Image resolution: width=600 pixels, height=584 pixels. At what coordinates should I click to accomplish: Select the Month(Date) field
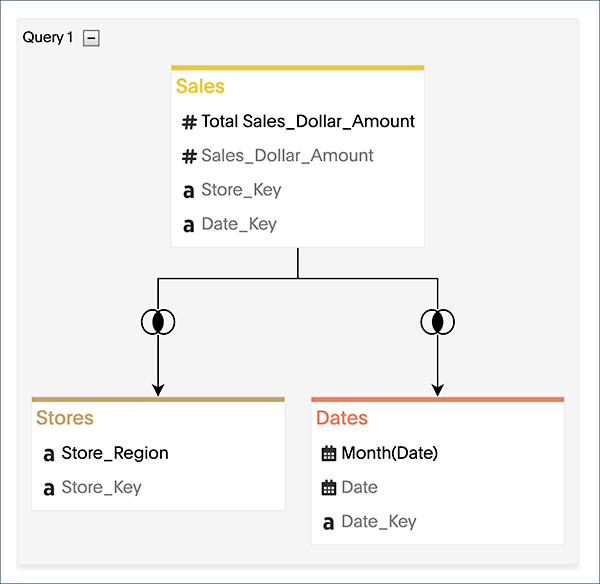click(x=390, y=453)
